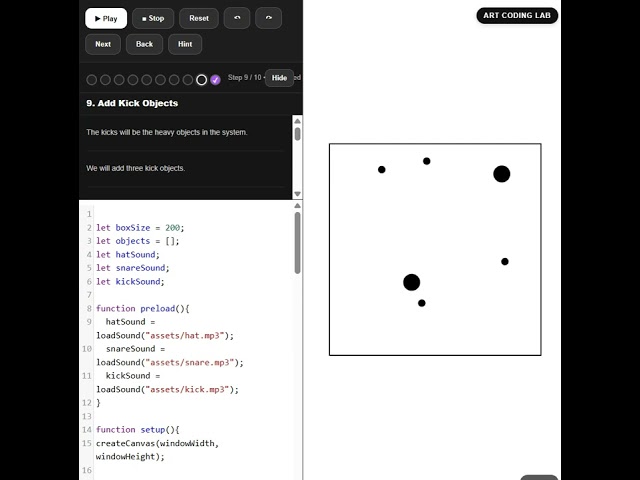
Task: Go to the Next step
Action: coord(103,44)
